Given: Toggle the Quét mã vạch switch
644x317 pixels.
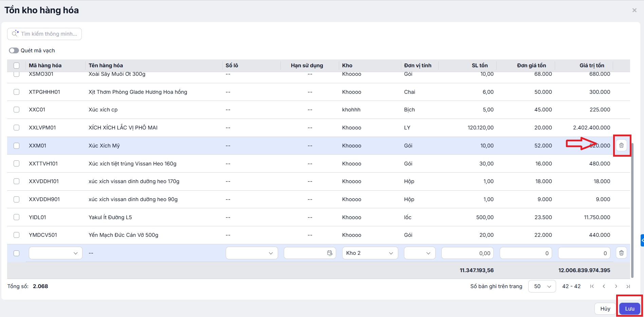Looking at the screenshot, I should (x=14, y=51).
